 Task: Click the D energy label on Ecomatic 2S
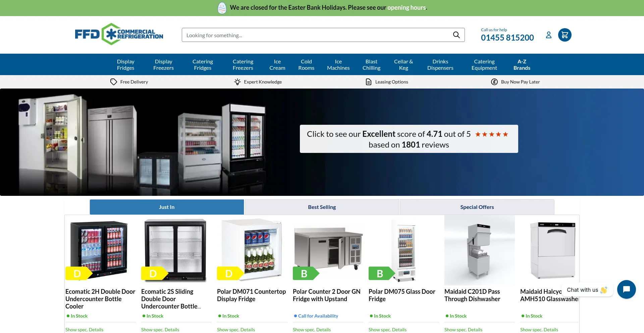(x=154, y=273)
